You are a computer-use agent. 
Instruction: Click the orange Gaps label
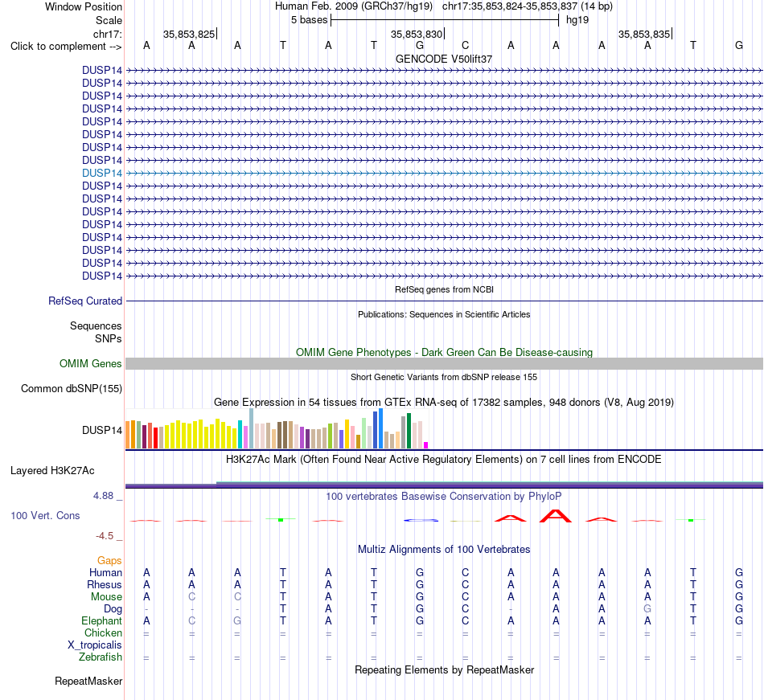point(109,561)
